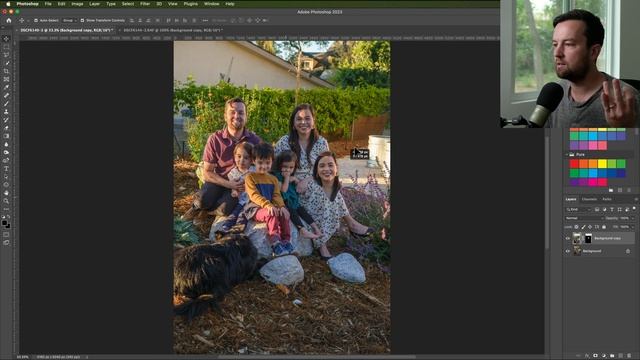Open the Photoshop application menu
The image size is (640, 360).
click(27, 4)
